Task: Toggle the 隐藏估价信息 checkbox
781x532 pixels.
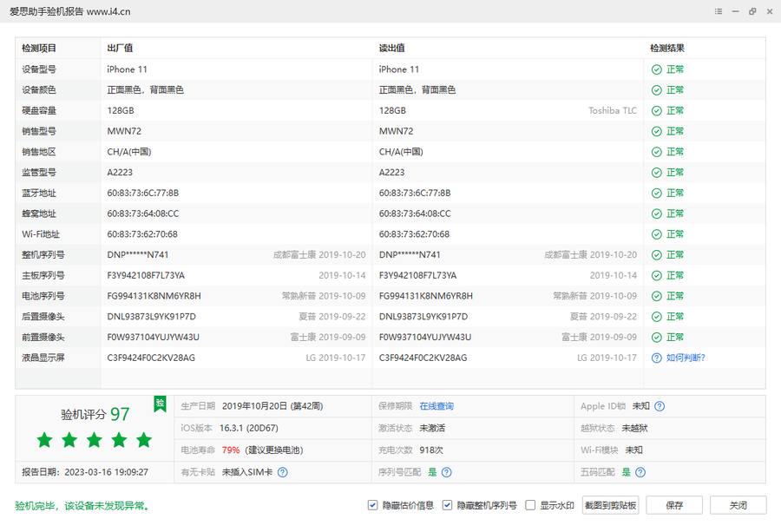Action: point(373,505)
